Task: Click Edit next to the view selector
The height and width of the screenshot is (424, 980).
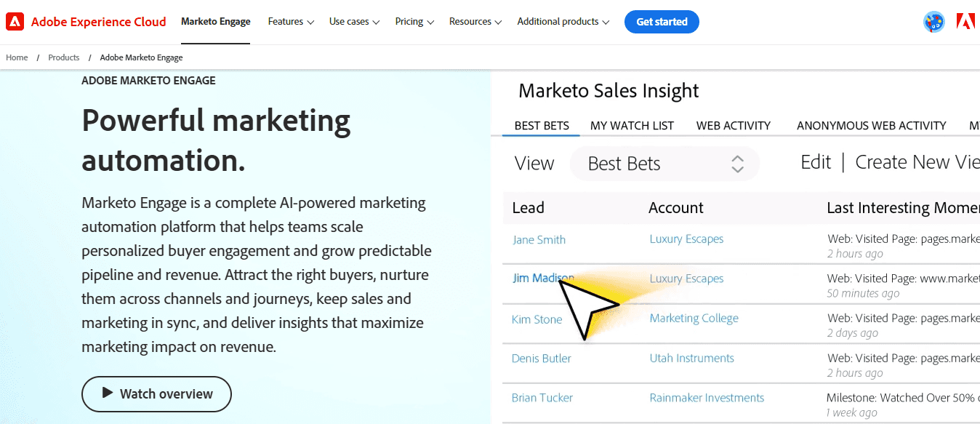Action: click(x=816, y=161)
